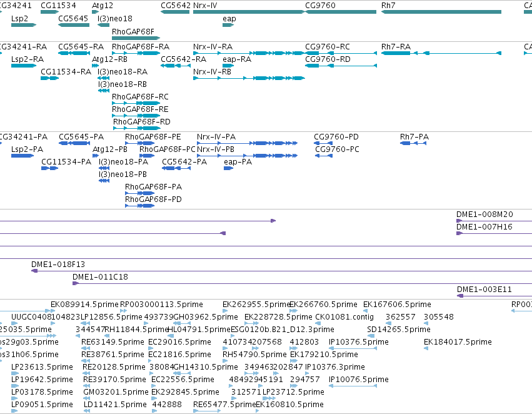
Task: Select the eap-PA protein label
Action: point(238,162)
